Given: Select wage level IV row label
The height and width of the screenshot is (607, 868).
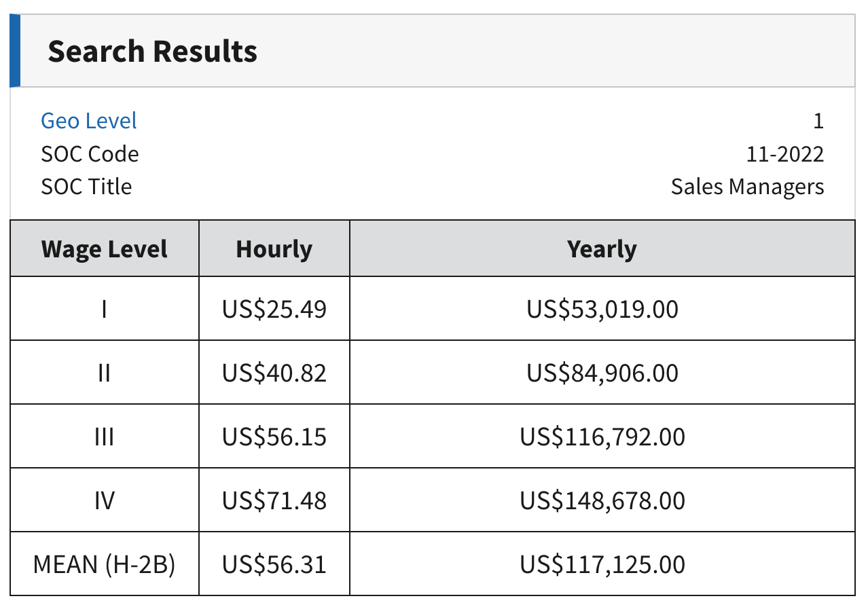Looking at the screenshot, I should [x=104, y=500].
